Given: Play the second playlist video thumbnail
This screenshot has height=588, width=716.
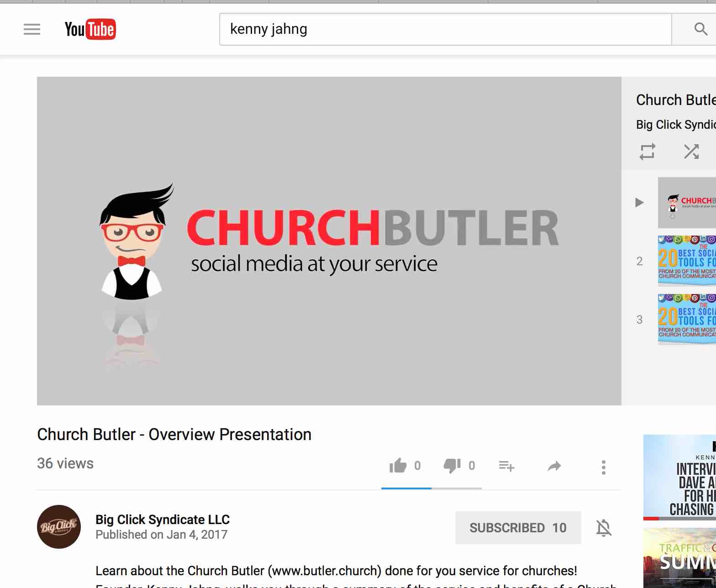Looking at the screenshot, I should click(687, 261).
